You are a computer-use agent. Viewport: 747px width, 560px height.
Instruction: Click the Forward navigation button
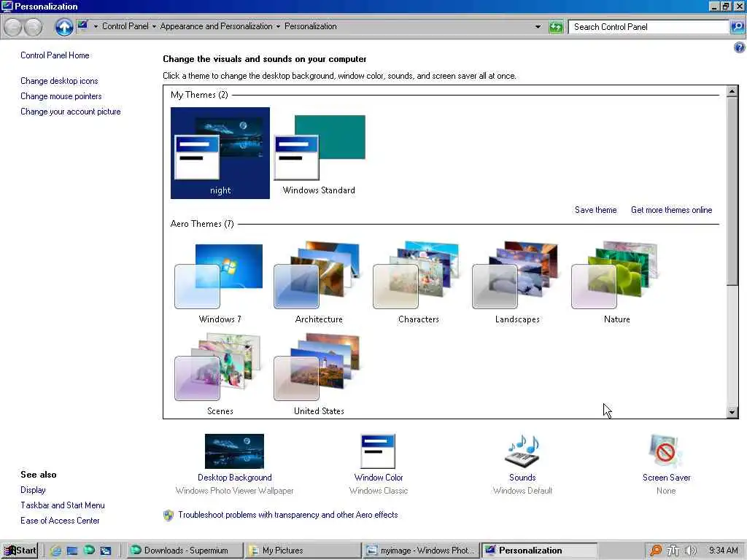point(33,27)
